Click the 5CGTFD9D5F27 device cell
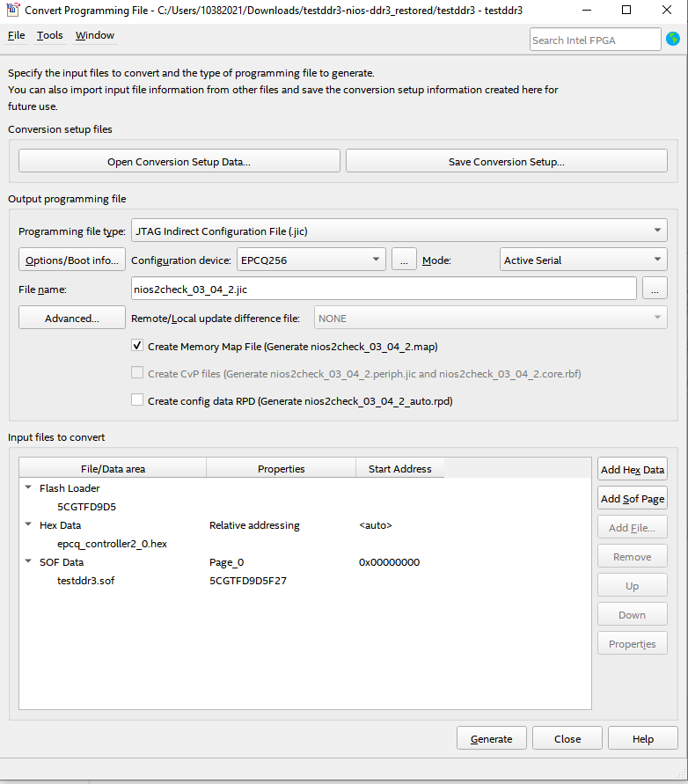 tap(248, 581)
